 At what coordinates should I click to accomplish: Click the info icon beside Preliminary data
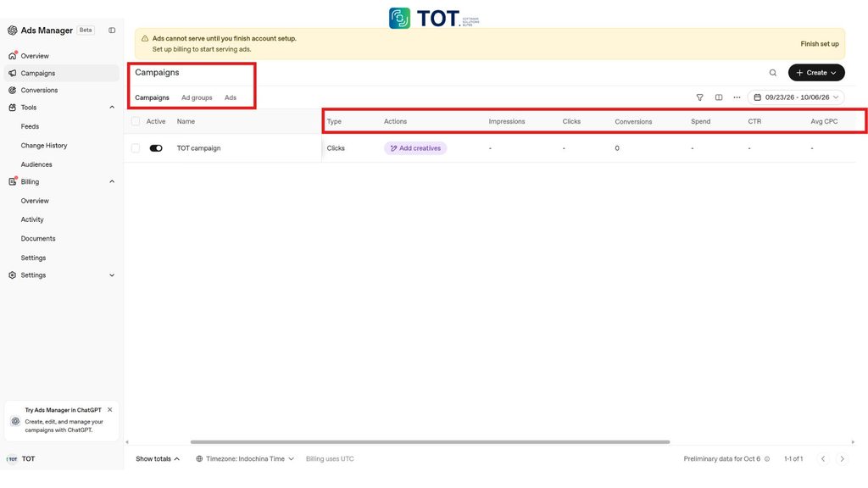pos(766,458)
